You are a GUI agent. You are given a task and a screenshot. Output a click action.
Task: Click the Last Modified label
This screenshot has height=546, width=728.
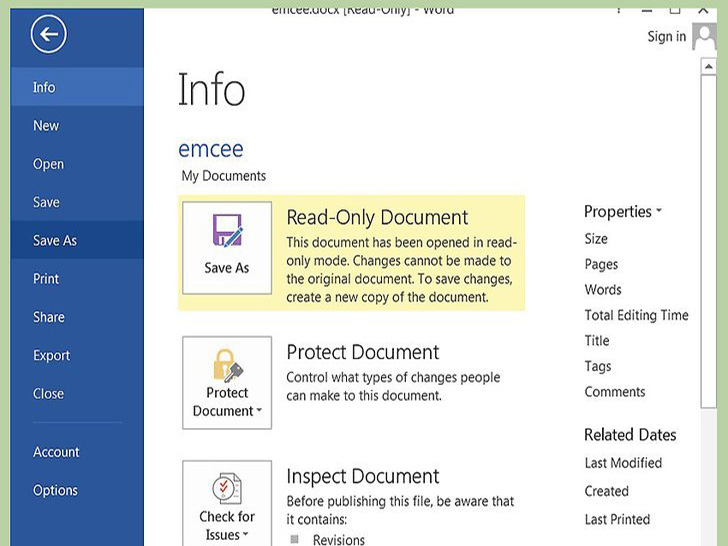[623, 462]
